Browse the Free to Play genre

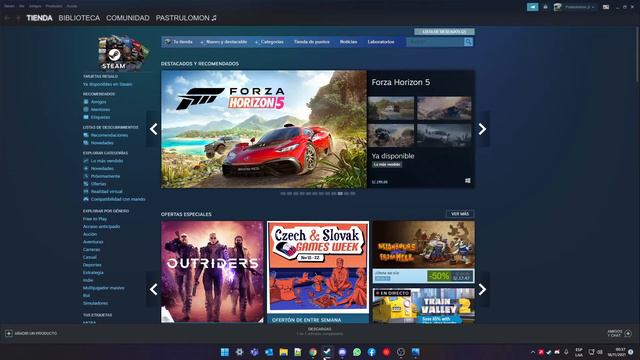(x=95, y=219)
